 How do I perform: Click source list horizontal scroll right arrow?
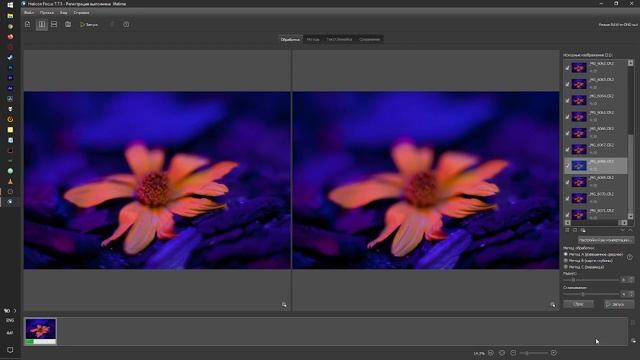[x=624, y=222]
